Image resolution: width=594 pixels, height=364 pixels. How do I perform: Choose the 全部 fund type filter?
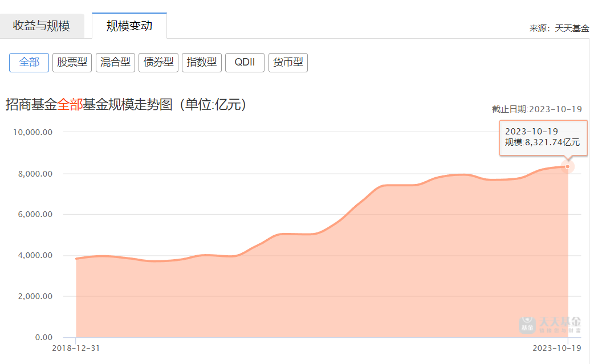coord(29,63)
